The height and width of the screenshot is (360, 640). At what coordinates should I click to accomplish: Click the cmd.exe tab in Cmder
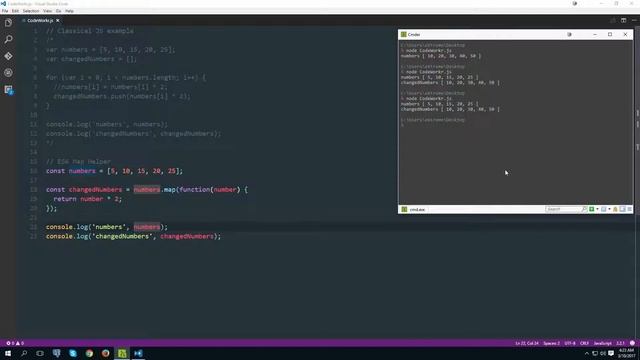coord(413,209)
